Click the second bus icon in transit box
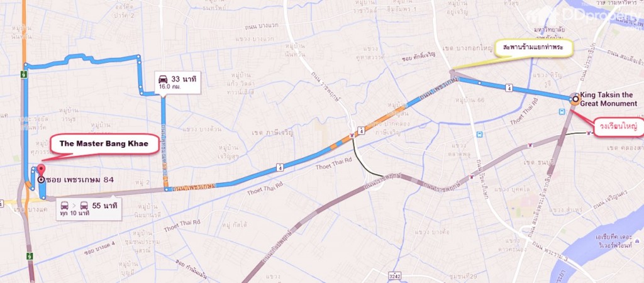The height and width of the screenshot is (283, 644). point(84,206)
